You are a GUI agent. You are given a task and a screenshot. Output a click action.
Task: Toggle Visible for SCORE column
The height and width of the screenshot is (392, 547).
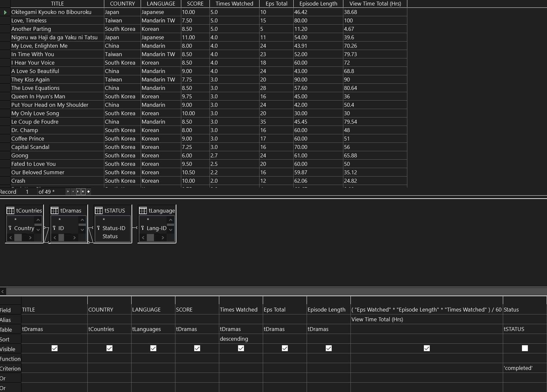[197, 348]
